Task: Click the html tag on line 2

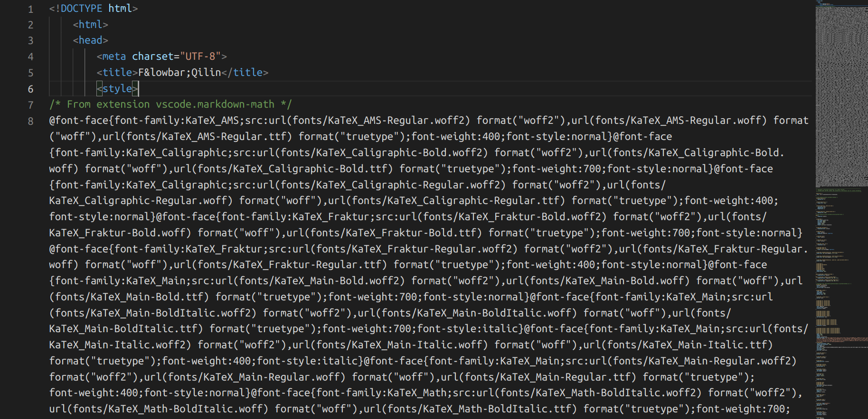Action: 90,25
